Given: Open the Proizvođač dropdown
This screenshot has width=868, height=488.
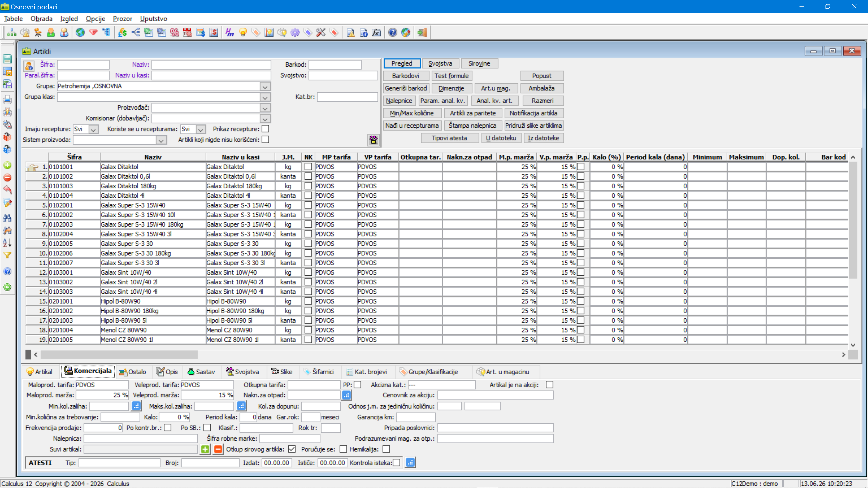Looking at the screenshot, I should coord(265,108).
